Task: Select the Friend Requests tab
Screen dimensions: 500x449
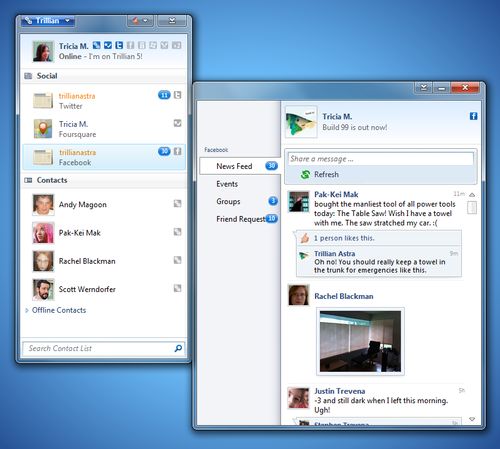Action: (x=240, y=219)
